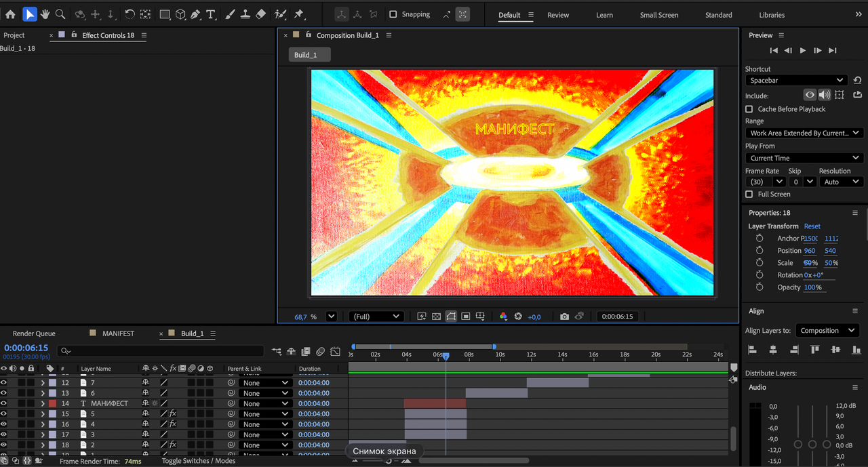
Task: Select the Rectangle shape tool
Action: coord(165,14)
